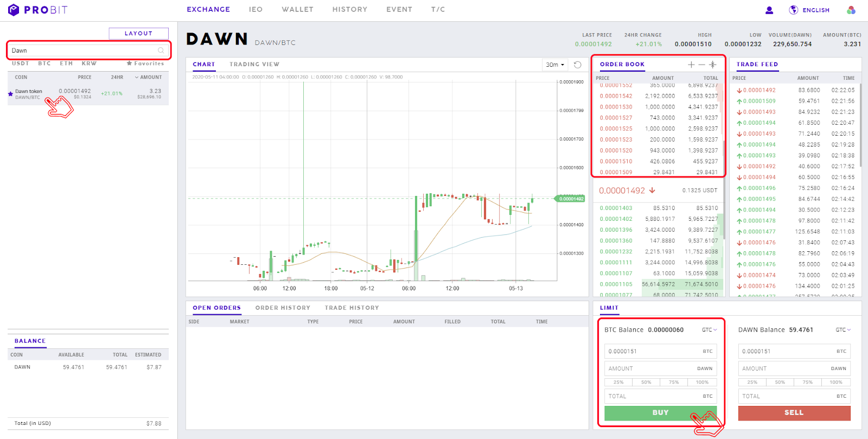Go to the EXCHANGE menu
868x439 pixels.
[208, 9]
